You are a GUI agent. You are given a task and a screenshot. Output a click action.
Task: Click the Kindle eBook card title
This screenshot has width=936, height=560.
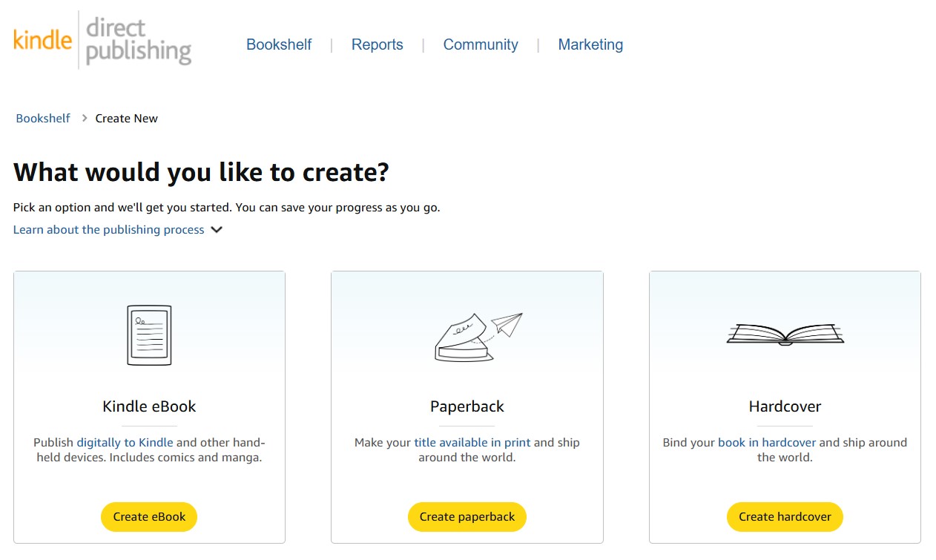point(149,406)
